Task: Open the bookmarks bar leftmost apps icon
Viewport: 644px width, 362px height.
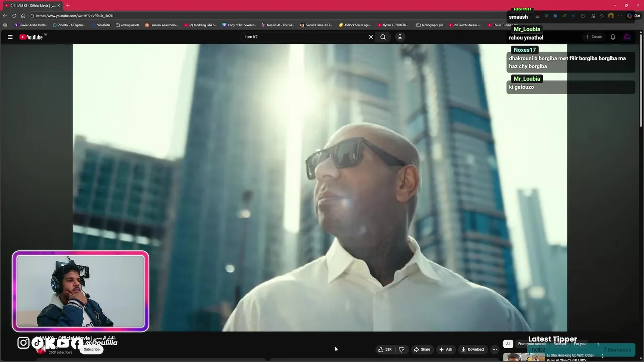Action: point(5,25)
